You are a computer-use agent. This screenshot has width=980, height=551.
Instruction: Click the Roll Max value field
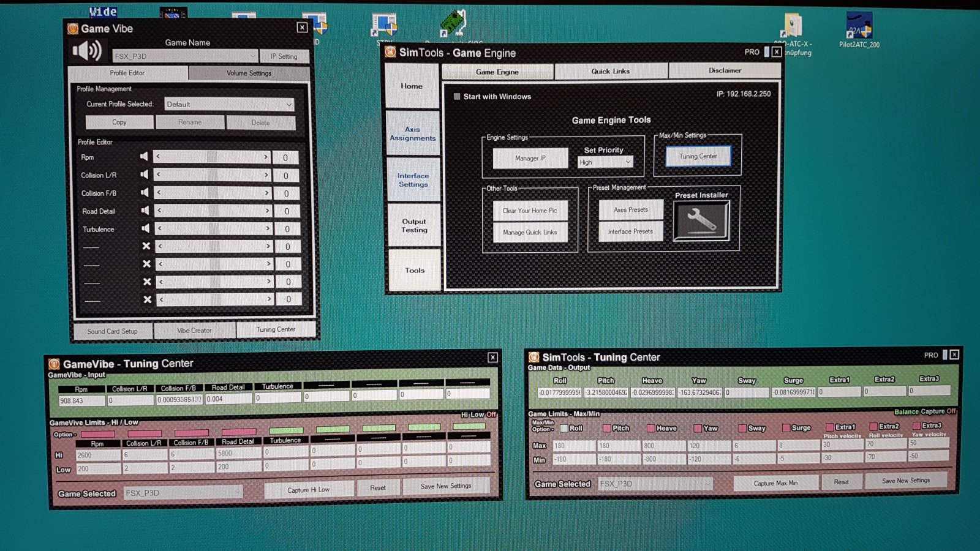[573, 446]
